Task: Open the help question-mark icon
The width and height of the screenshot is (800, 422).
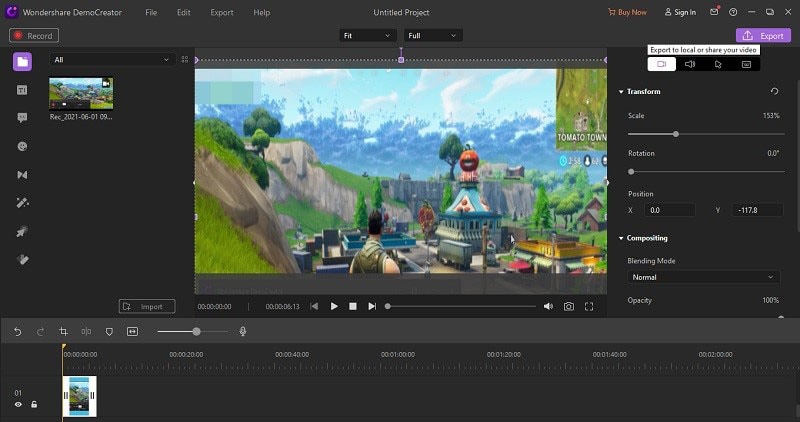Action: coord(733,12)
